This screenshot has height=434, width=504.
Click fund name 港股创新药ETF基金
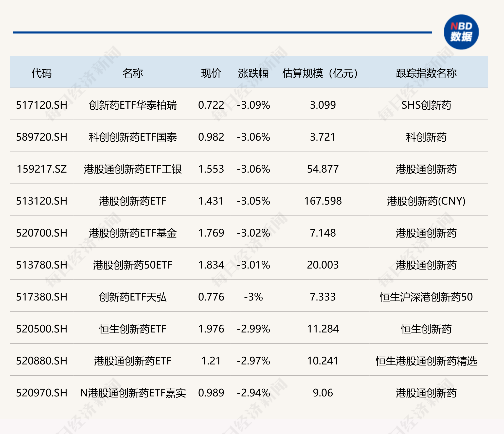tap(133, 233)
